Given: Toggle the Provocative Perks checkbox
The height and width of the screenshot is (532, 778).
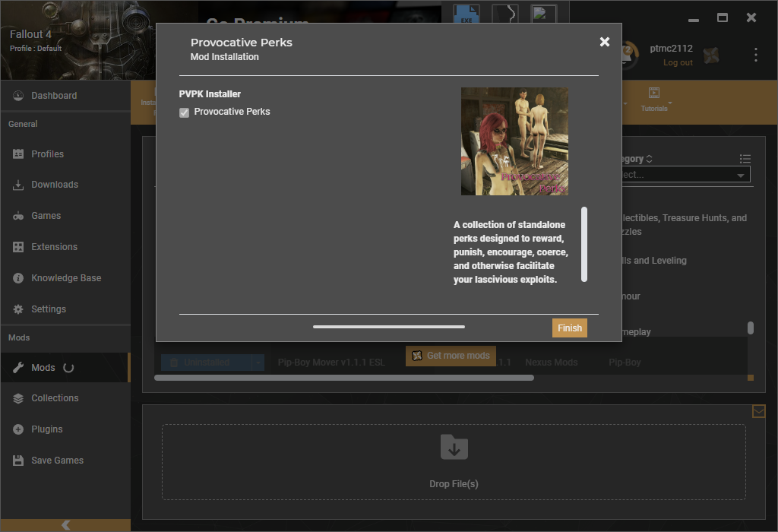Looking at the screenshot, I should 184,112.
